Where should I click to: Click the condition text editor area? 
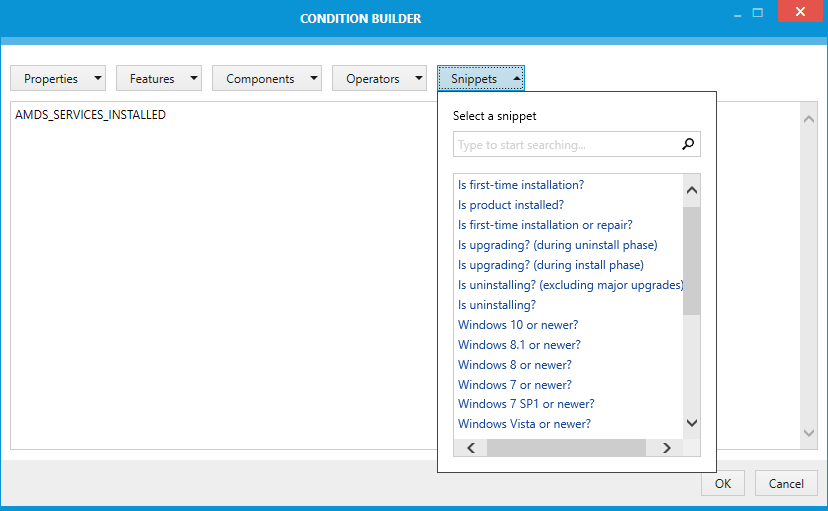tap(220, 280)
